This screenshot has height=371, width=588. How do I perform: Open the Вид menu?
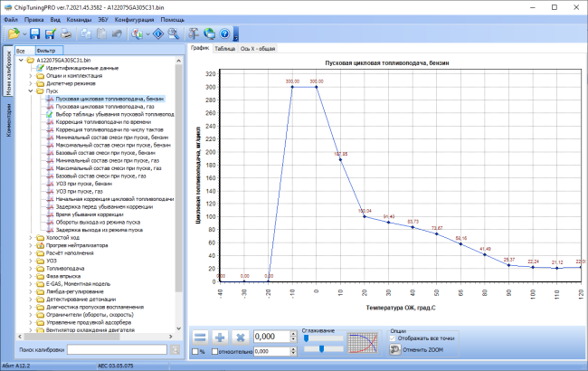click(55, 20)
